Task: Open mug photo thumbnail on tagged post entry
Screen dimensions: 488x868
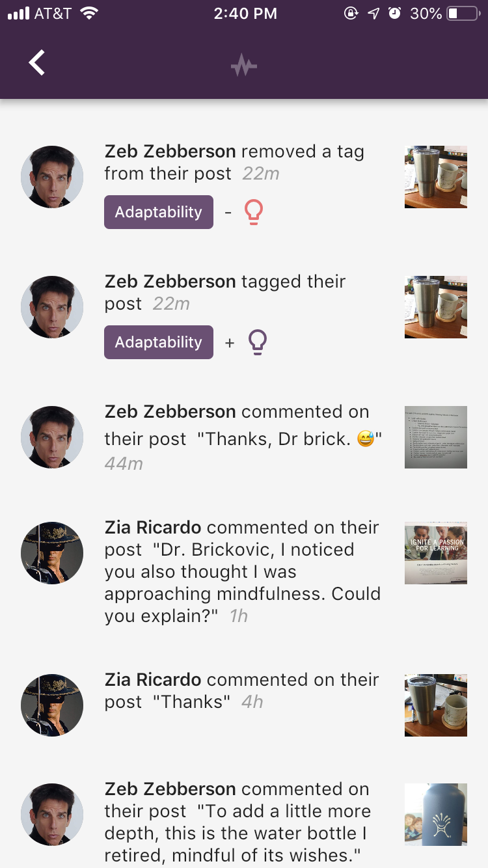Action: pyautogui.click(x=436, y=307)
